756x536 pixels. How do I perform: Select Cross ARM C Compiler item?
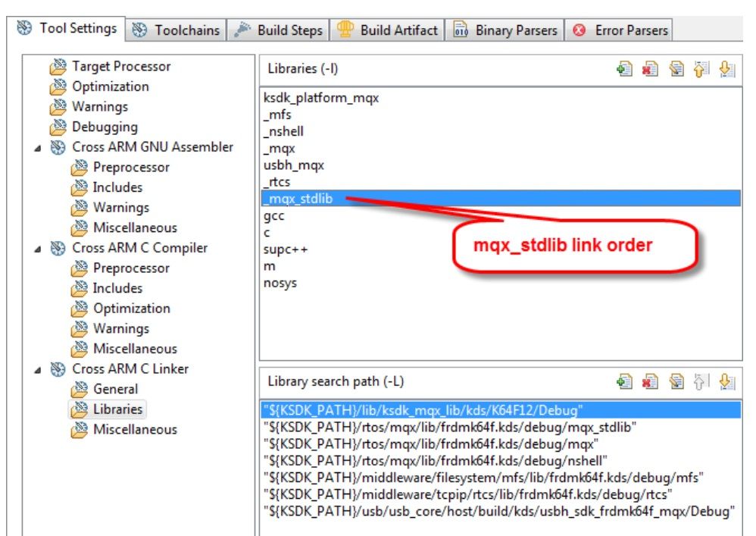(129, 248)
